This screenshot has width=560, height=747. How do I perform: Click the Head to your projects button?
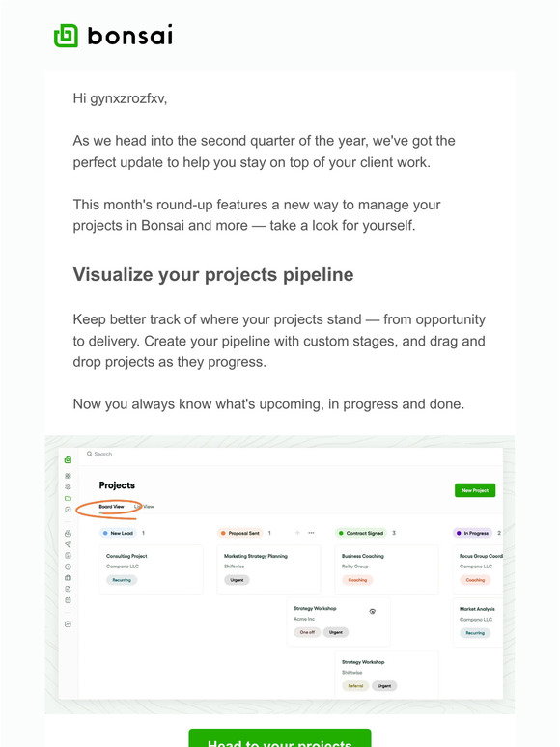pyautogui.click(x=280, y=737)
